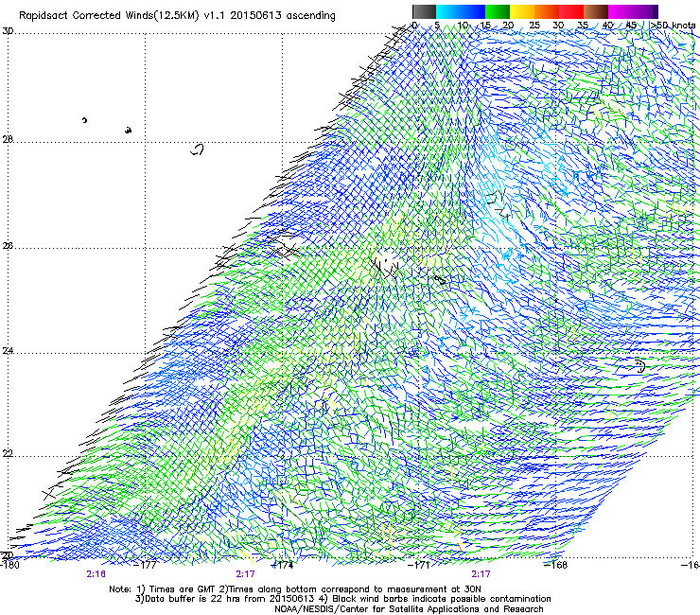Click the note '1) Times are GMT'
Image resolution: width=700 pixels, height=615 pixels.
[177, 589]
